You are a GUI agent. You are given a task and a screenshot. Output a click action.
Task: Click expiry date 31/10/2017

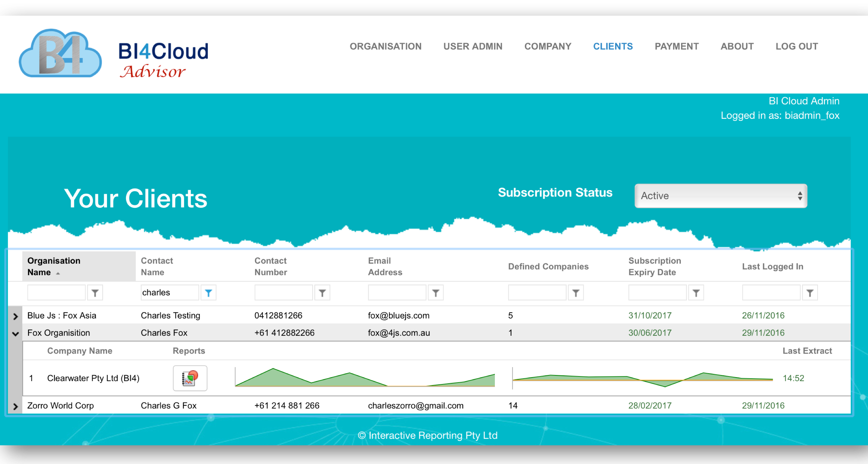(650, 316)
